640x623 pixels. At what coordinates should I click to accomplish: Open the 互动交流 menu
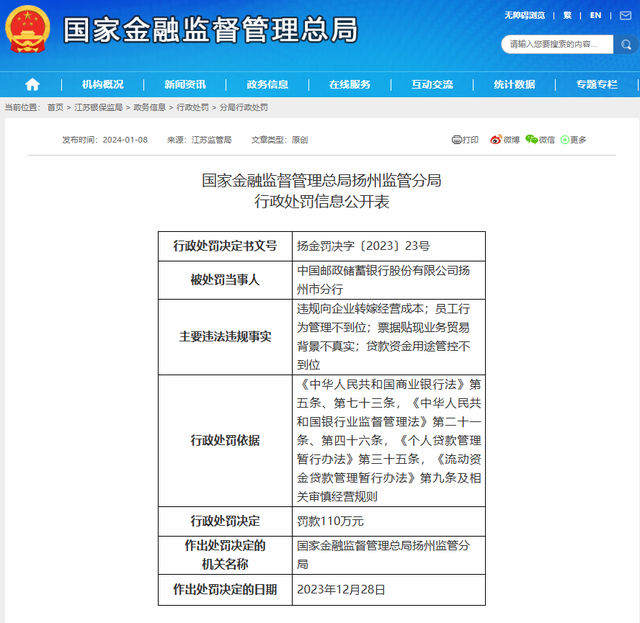[432, 85]
